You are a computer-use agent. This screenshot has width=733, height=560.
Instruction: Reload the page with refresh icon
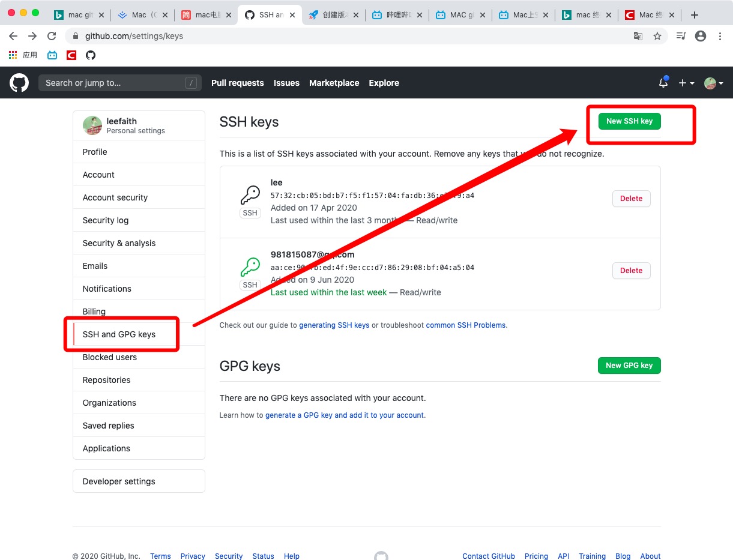pyautogui.click(x=52, y=36)
